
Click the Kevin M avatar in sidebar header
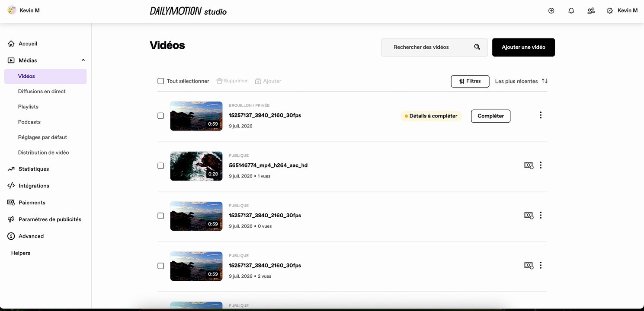click(12, 10)
